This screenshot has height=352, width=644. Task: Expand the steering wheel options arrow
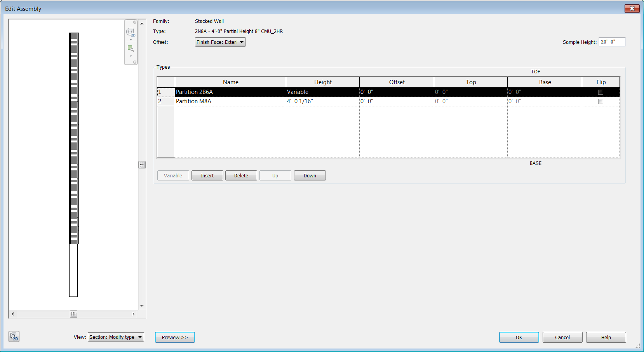coord(131,40)
